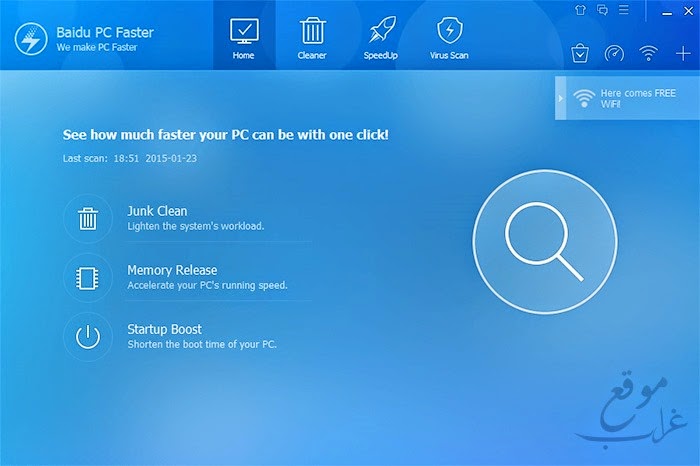Open the Home tab
Screen dimensions: 700x466
click(244, 35)
